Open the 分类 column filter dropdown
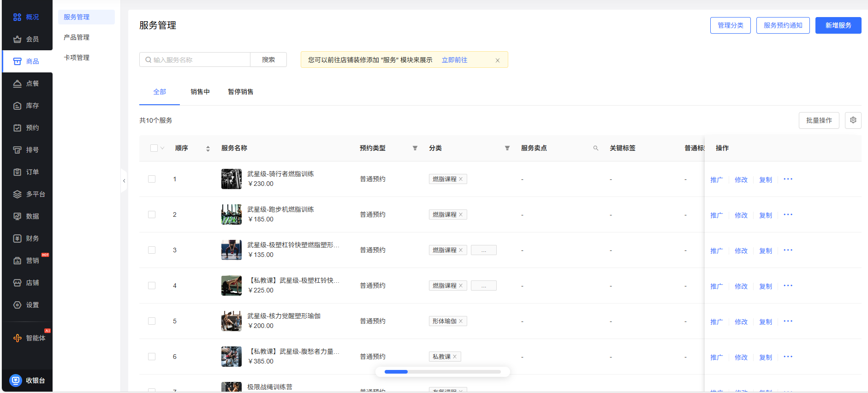The image size is (868, 393). (x=507, y=148)
